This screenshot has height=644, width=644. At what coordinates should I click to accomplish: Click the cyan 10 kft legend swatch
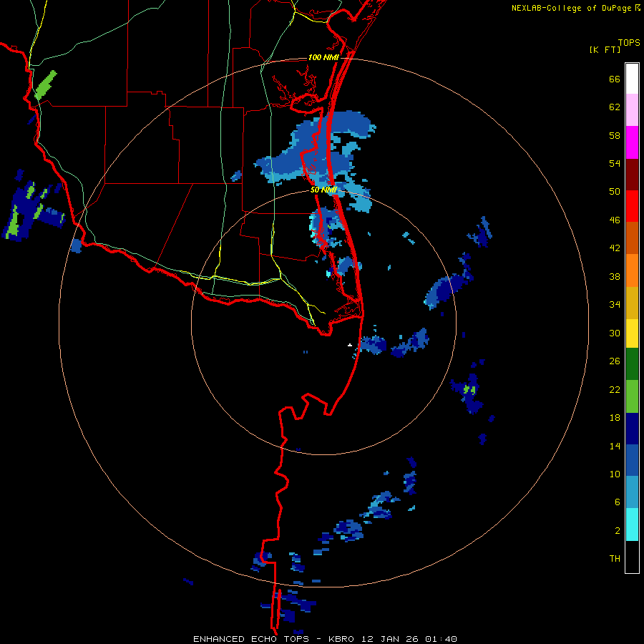pos(632,525)
